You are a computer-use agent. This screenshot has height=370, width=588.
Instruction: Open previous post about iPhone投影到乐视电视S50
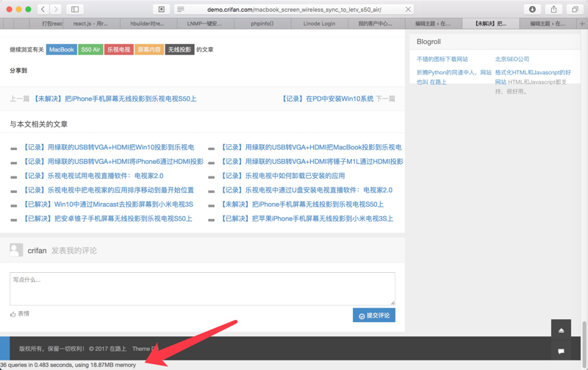[115, 99]
